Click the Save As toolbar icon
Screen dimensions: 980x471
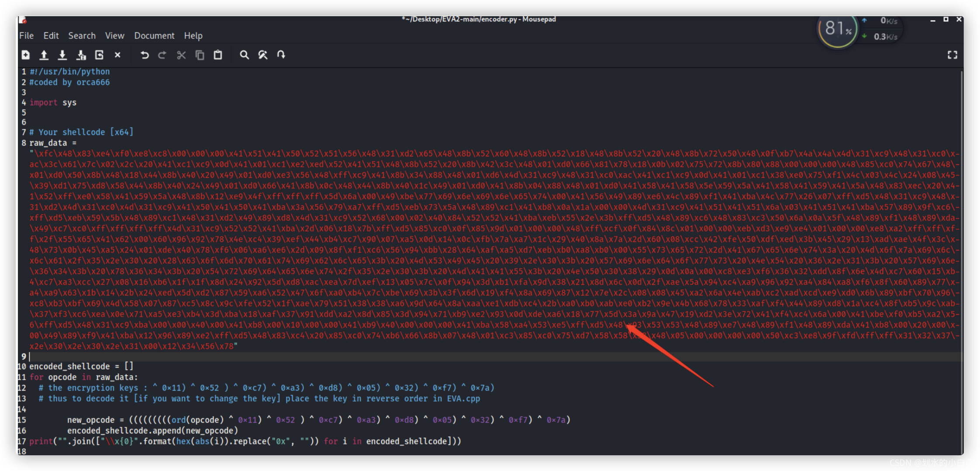click(81, 55)
